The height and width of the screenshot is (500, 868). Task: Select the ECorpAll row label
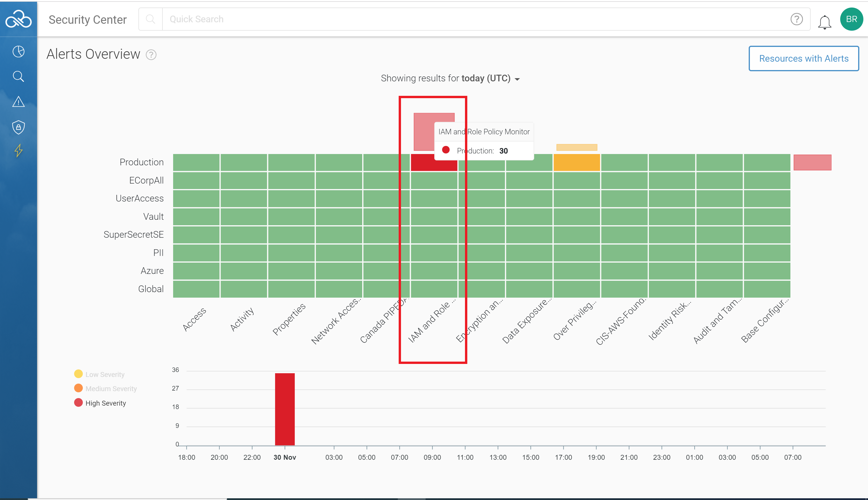click(146, 180)
